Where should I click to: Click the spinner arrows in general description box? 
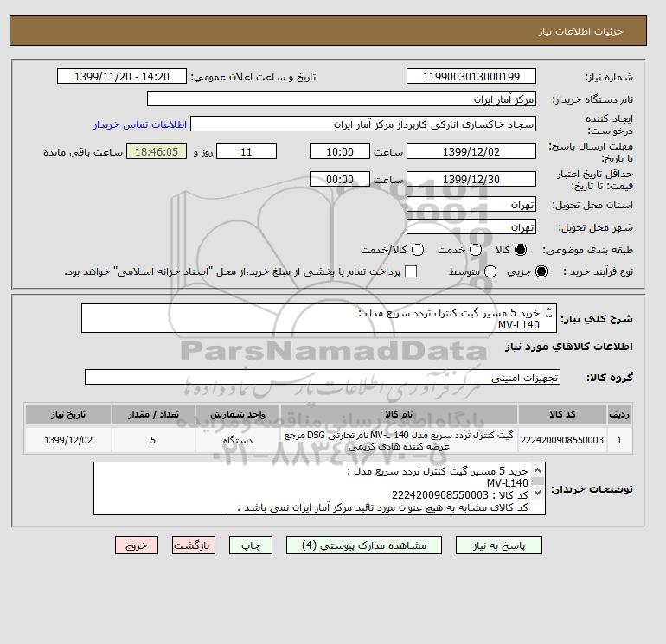click(x=548, y=312)
